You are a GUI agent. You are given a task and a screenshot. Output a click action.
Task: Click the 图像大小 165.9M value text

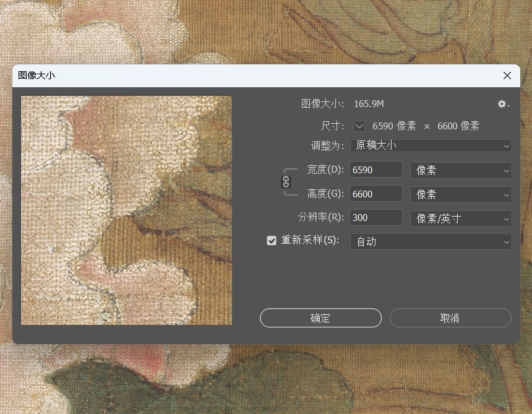click(369, 104)
